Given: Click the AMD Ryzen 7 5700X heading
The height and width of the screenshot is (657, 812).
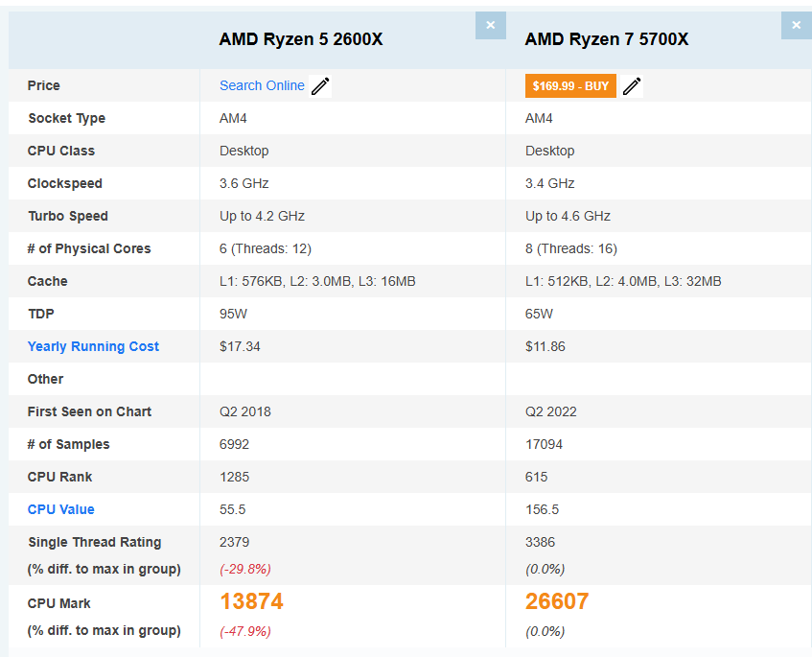Looking at the screenshot, I should 607,39.
